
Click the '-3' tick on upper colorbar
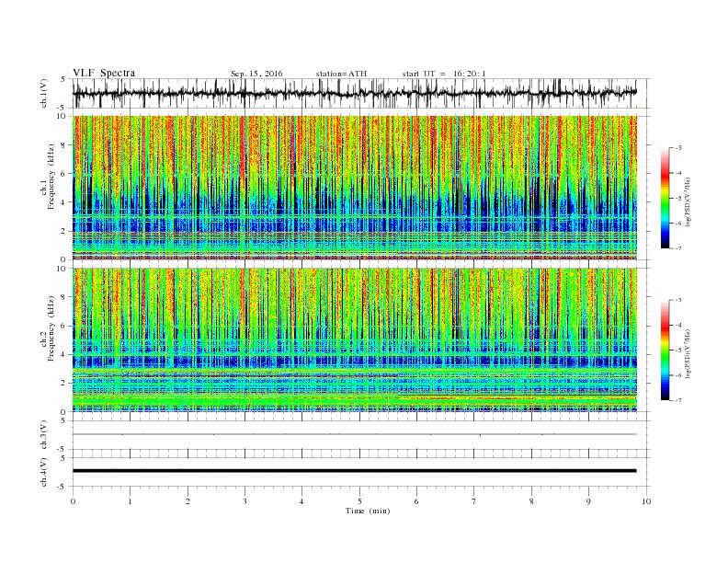coord(678,148)
